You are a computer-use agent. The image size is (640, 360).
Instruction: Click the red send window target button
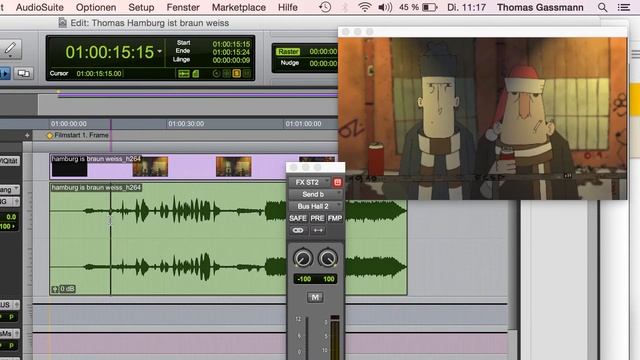pos(338,182)
